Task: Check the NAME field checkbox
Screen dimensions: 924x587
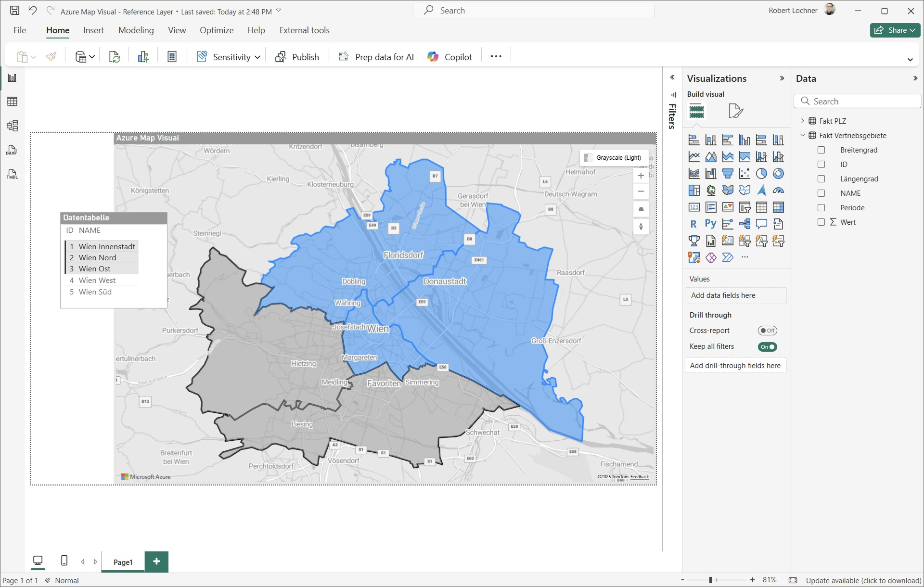Action: 821,193
